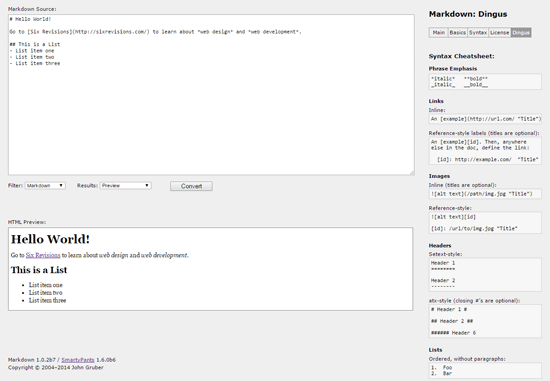Viewport: 550px width, 381px height.
Task: Click the Hello World! heading in preview
Action: tap(50, 239)
